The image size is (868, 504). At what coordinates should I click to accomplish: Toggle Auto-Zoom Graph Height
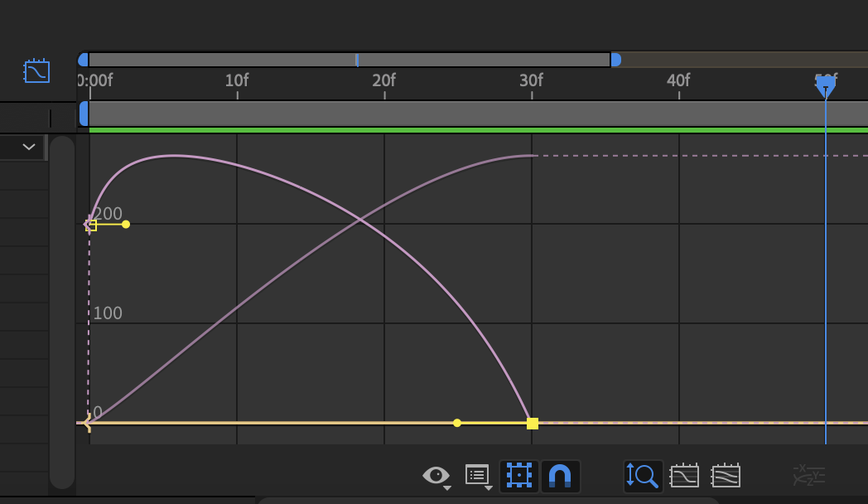point(643,476)
